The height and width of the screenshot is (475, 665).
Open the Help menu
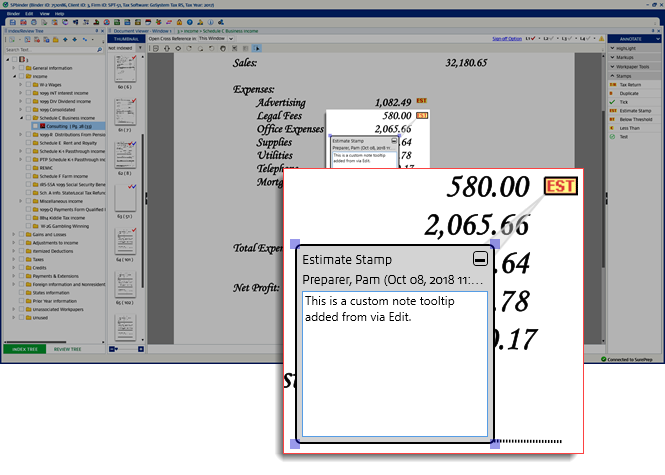[59, 14]
